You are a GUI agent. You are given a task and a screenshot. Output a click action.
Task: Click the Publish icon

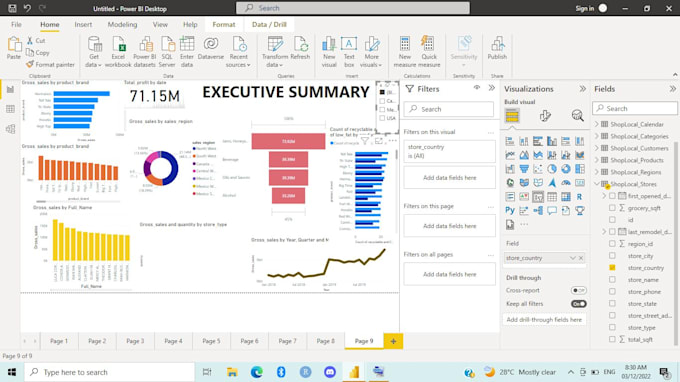pyautogui.click(x=497, y=48)
